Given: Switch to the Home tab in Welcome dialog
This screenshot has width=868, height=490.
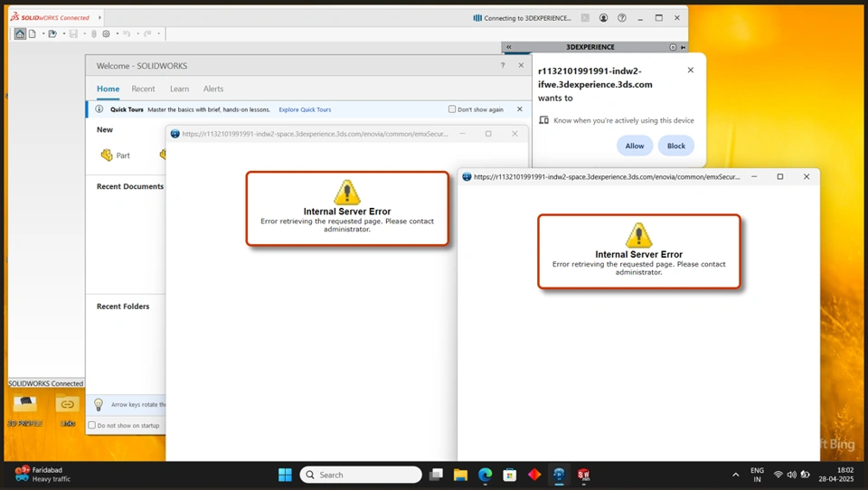Looking at the screenshot, I should 108,89.
